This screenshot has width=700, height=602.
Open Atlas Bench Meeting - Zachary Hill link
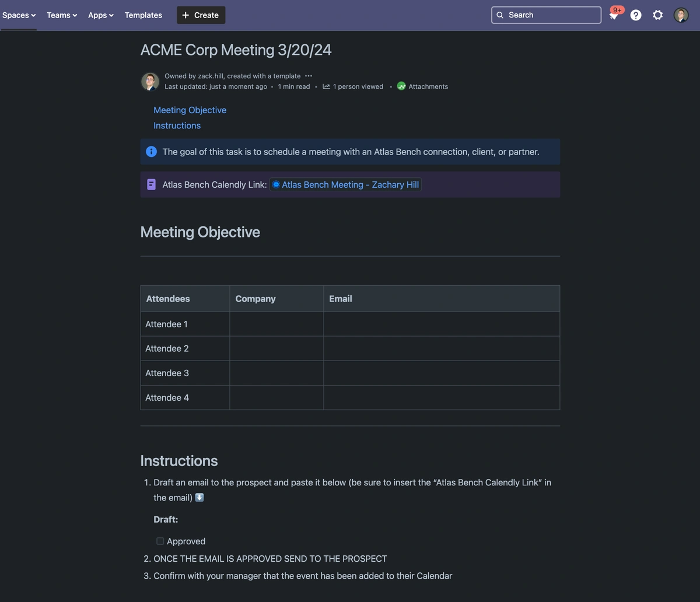(x=345, y=184)
